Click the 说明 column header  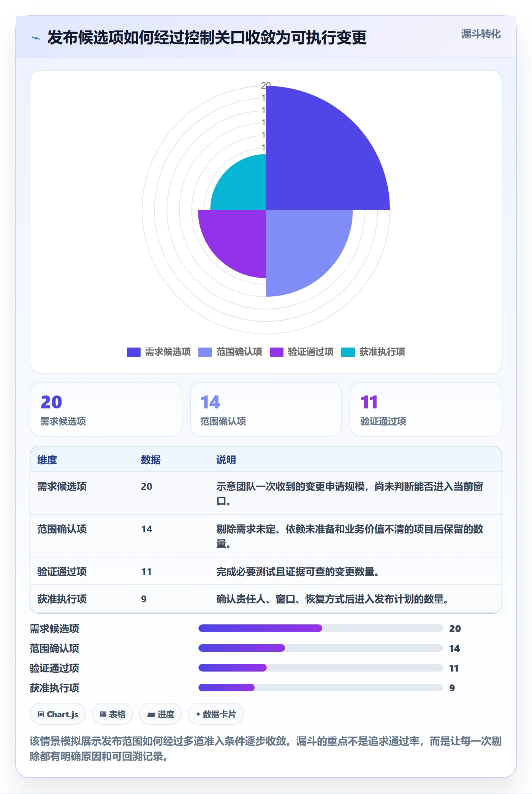click(x=226, y=460)
